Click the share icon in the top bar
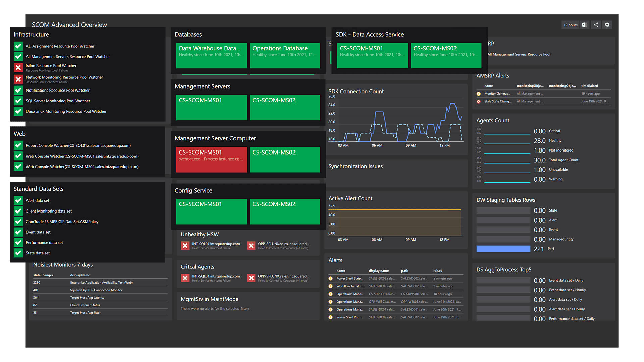The width and height of the screenshot is (644, 362). coord(596,25)
